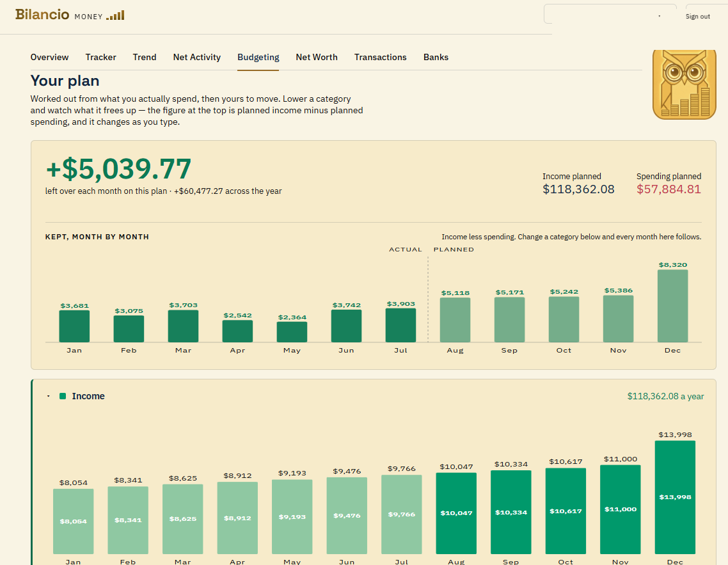Image resolution: width=728 pixels, height=565 pixels.
Task: Click the August planned bar $5,118
Action: point(455,320)
